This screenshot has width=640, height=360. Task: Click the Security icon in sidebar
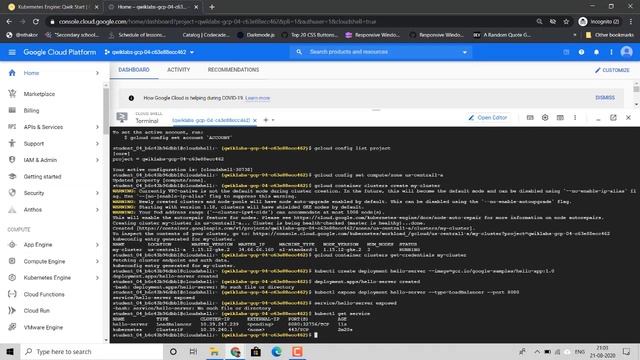tap(12, 193)
